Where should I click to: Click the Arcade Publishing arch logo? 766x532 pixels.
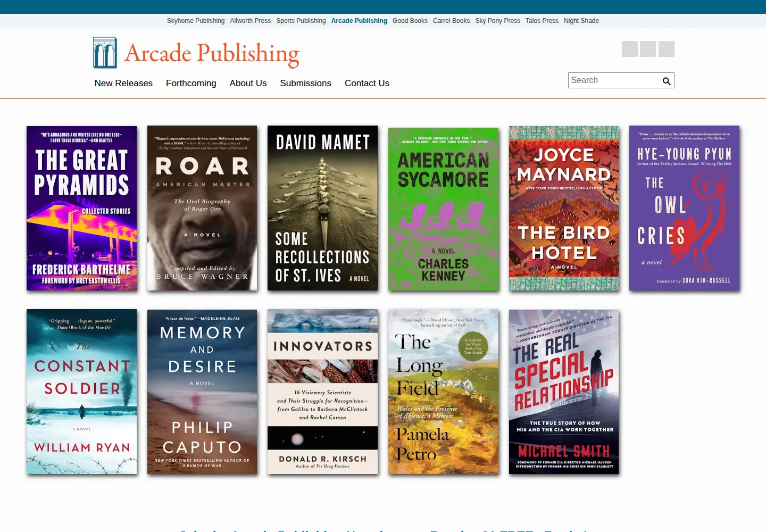[105, 53]
